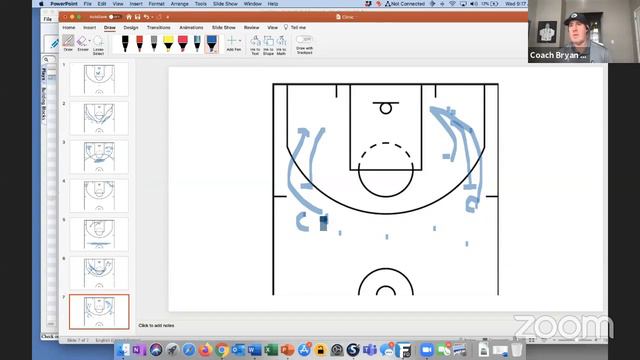Image resolution: width=640 pixels, height=360 pixels.
Task: Select slide 7 thumbnail
Action: [99, 312]
